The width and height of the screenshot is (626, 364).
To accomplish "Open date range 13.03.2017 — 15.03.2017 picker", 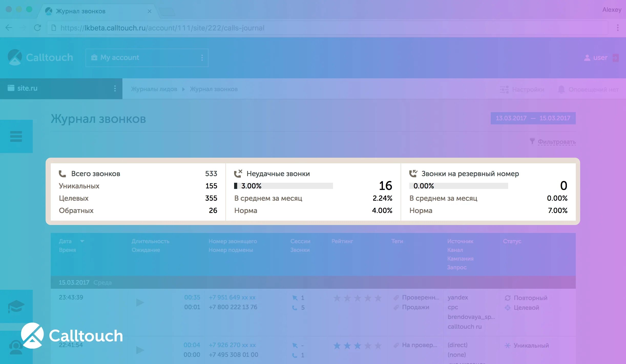I will click(x=533, y=118).
